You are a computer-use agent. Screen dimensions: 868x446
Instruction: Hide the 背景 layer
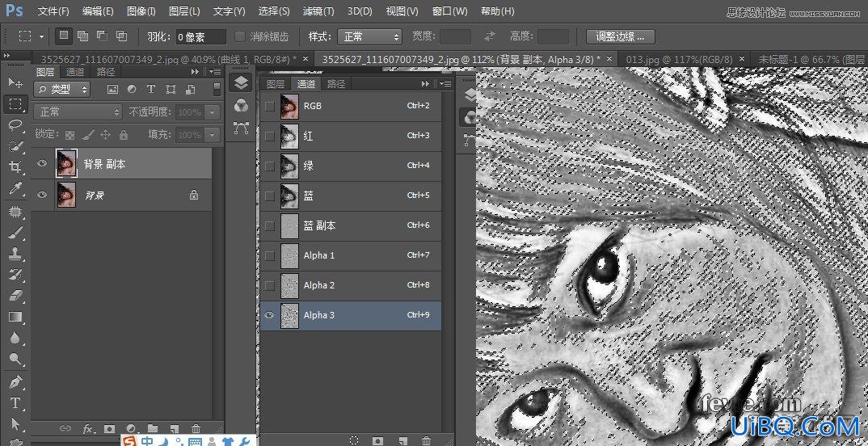pyautogui.click(x=42, y=195)
